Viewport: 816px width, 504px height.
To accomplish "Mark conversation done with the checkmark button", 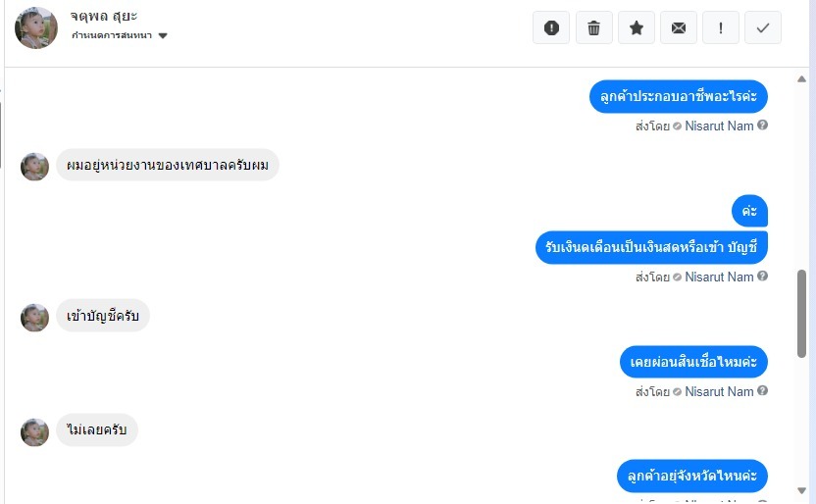I will coord(763,27).
